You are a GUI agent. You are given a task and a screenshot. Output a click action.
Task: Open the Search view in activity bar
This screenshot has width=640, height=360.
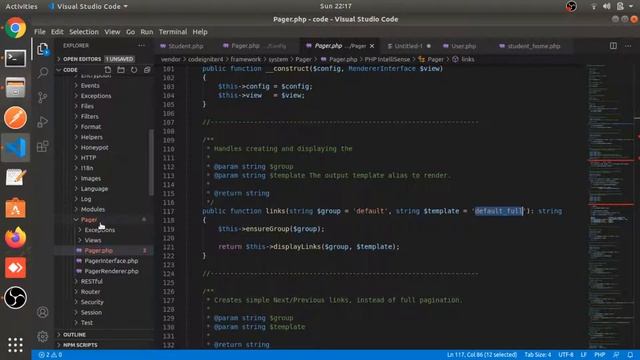(43, 73)
